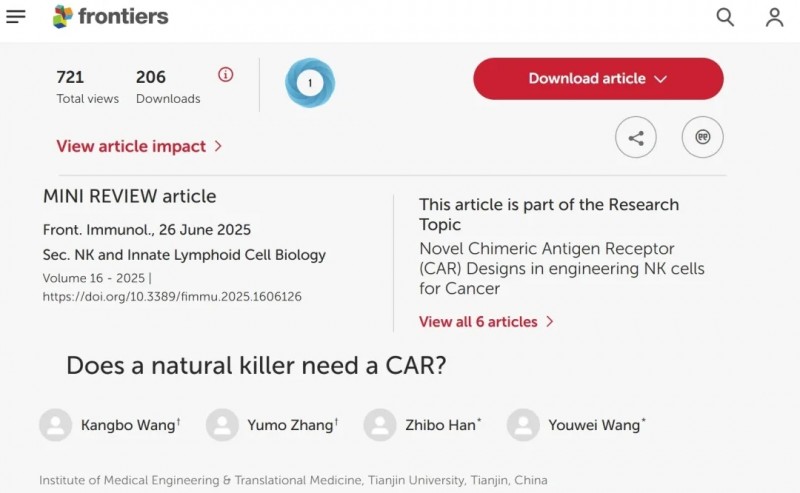Open author name Yumo Zhang

tap(293, 425)
